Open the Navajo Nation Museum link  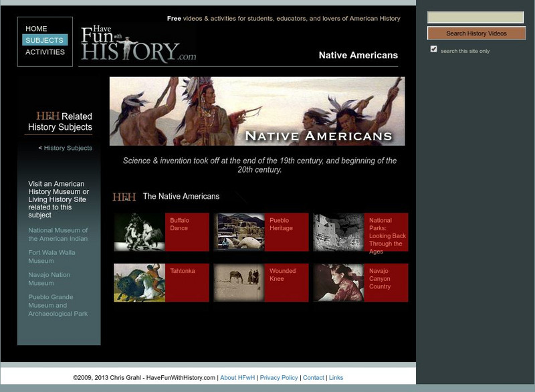(49, 279)
